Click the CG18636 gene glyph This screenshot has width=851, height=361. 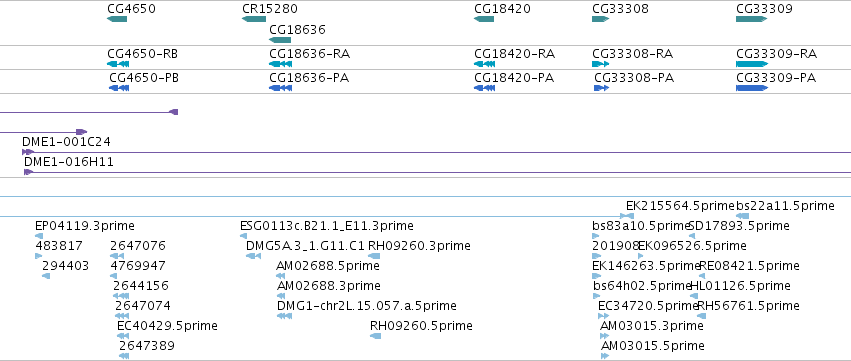[x=280, y=40]
